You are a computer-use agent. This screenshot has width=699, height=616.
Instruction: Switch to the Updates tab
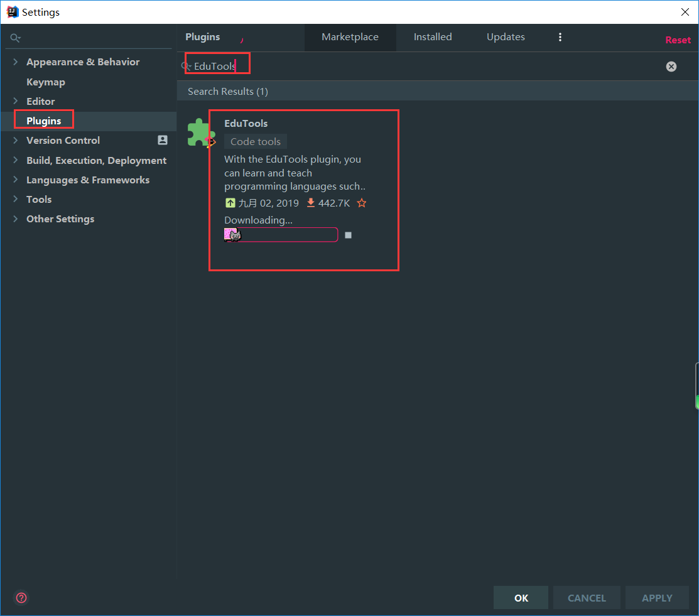506,37
